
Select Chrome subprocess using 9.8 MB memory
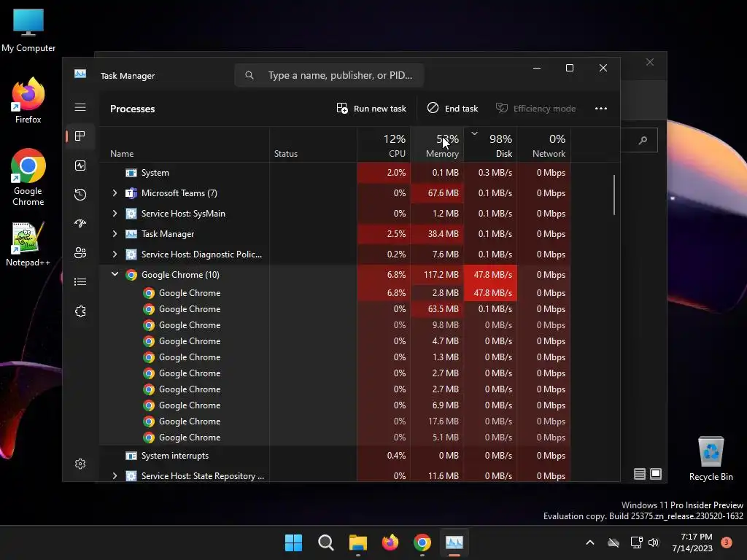tap(335, 325)
